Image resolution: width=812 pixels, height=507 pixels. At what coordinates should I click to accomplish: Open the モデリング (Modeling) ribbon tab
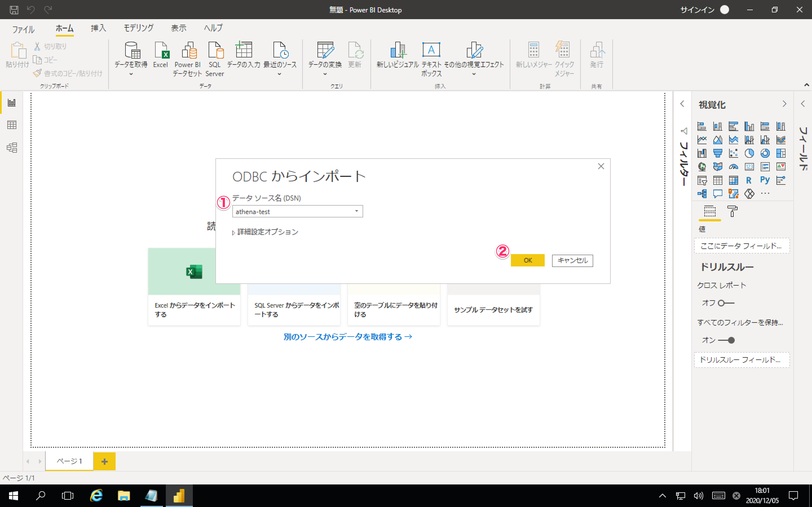tap(139, 28)
